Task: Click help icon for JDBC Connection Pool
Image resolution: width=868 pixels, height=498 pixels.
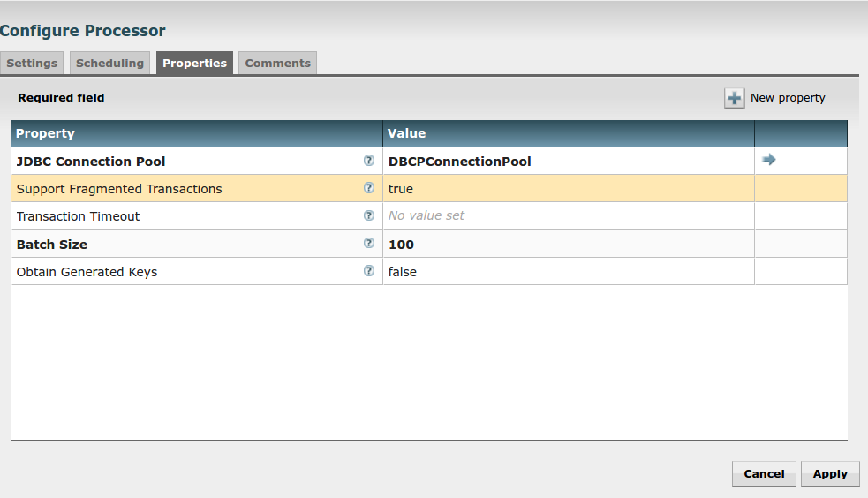Action: tap(369, 161)
